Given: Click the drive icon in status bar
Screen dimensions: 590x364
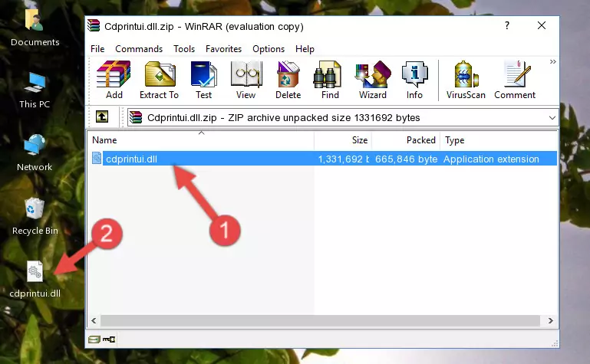Looking at the screenshot, I should pyautogui.click(x=94, y=339).
